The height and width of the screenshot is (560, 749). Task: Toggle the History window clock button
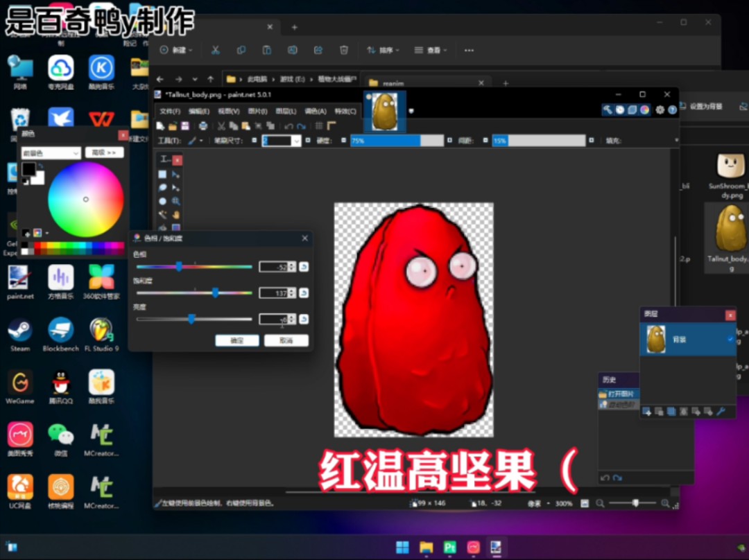click(620, 110)
